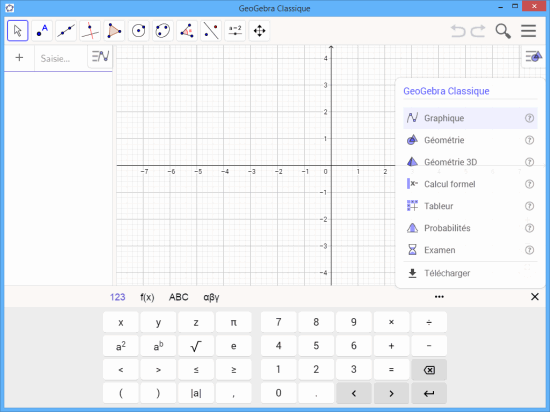Tap the 0 key
This screenshot has width=550, height=412.
(279, 393)
